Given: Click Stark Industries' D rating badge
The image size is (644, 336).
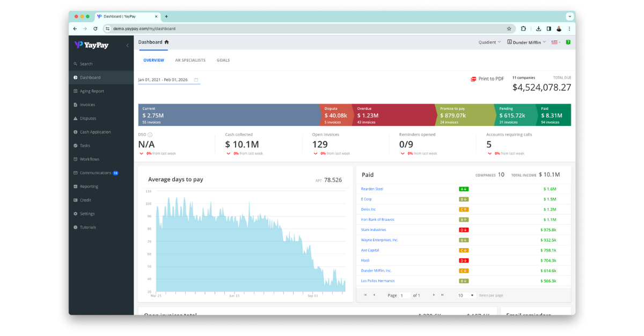Looking at the screenshot, I should click(x=464, y=229).
